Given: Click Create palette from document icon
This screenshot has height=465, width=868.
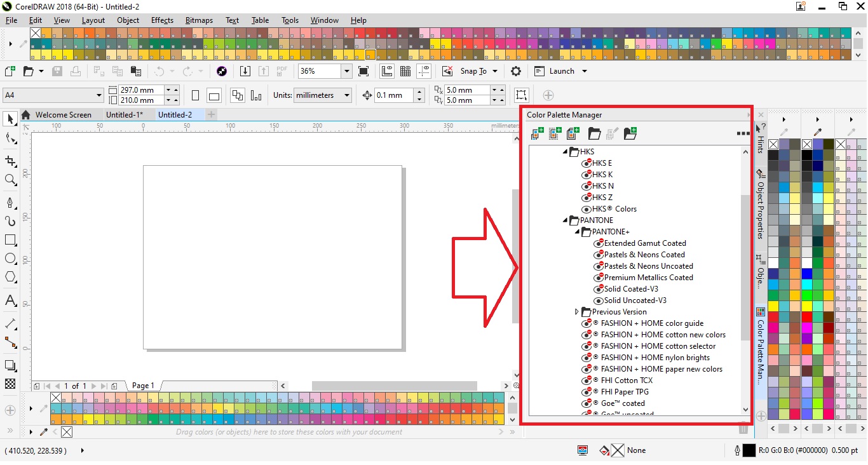Looking at the screenshot, I should tap(573, 133).
